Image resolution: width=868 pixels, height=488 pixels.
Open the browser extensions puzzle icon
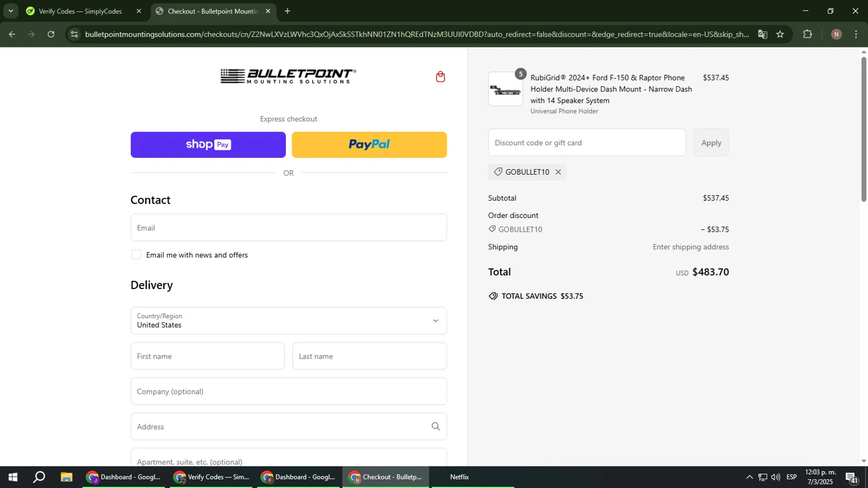(x=808, y=34)
